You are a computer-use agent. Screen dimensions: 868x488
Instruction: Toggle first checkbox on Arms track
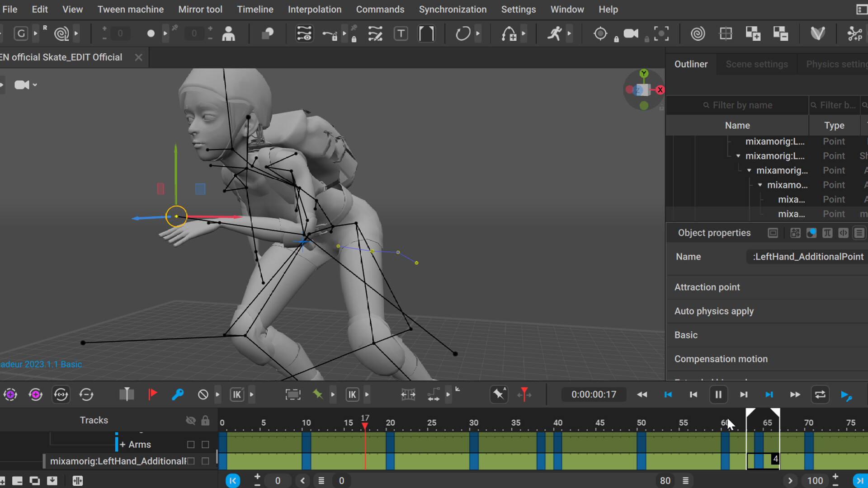[191, 445]
